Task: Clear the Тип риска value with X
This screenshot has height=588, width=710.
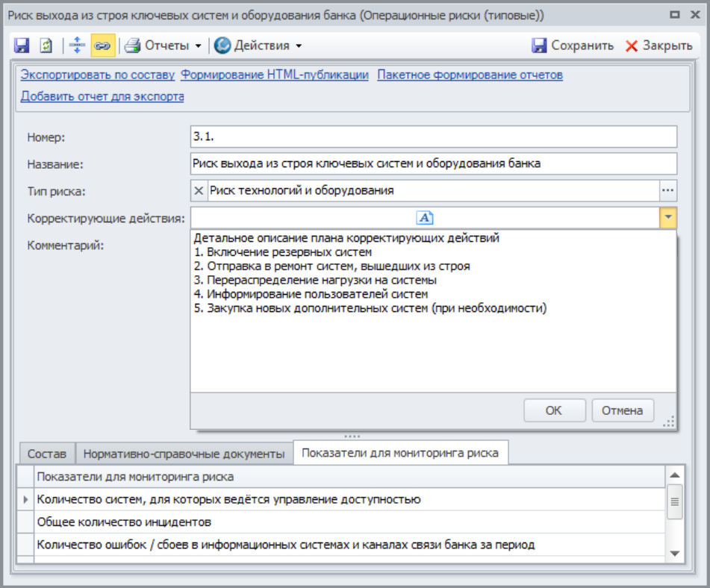Action: (x=199, y=190)
